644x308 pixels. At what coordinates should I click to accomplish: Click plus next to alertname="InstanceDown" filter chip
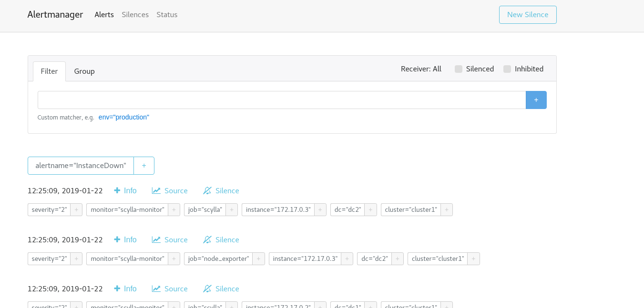(x=143, y=165)
